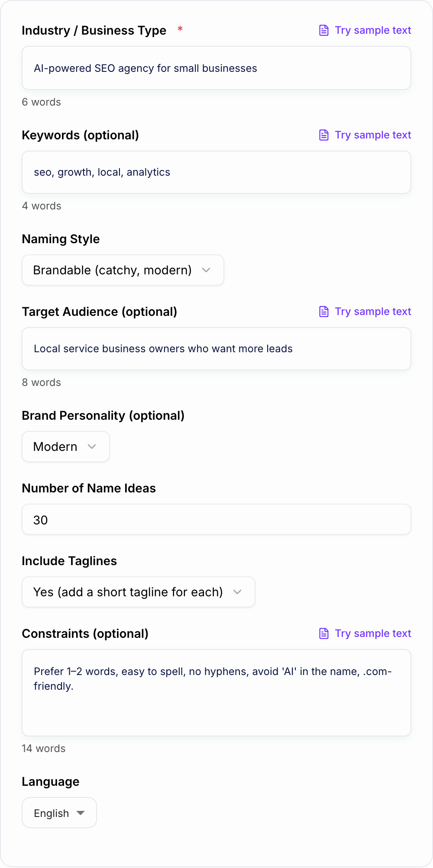Click the '6 words' counter text
433x868 pixels.
tap(42, 102)
